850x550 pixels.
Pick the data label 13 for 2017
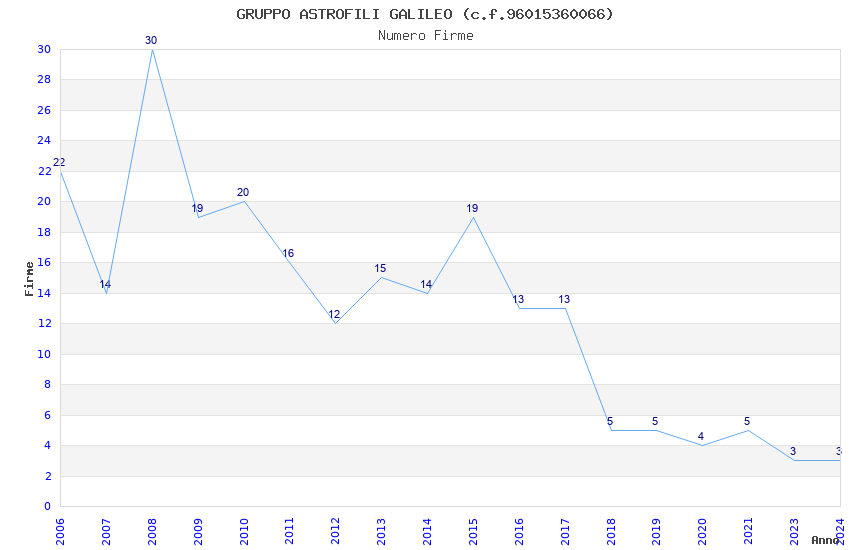pos(564,300)
